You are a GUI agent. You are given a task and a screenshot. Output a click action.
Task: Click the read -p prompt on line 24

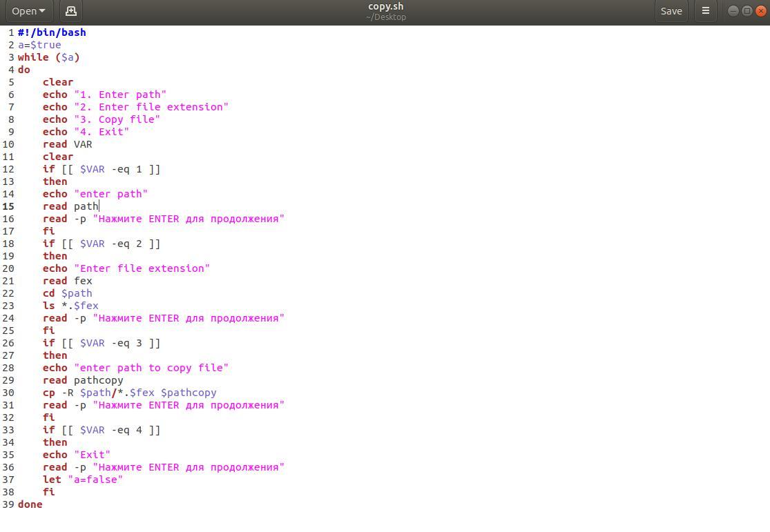[x=164, y=319]
